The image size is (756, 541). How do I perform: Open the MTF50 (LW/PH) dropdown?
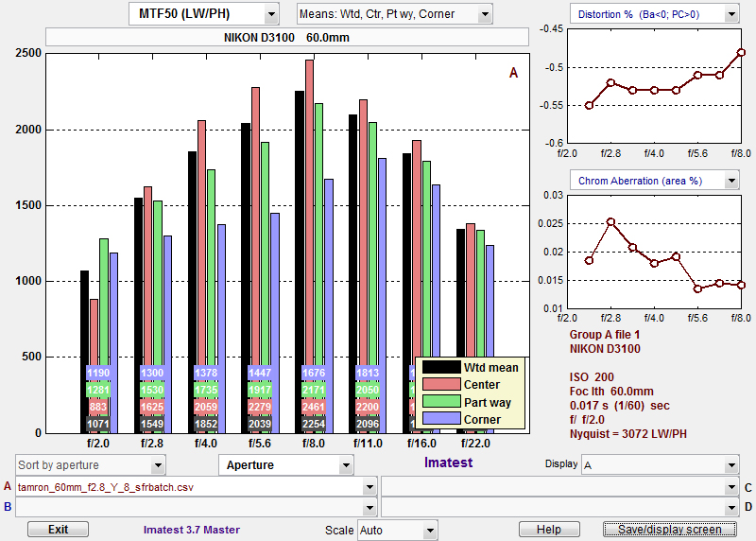point(203,14)
